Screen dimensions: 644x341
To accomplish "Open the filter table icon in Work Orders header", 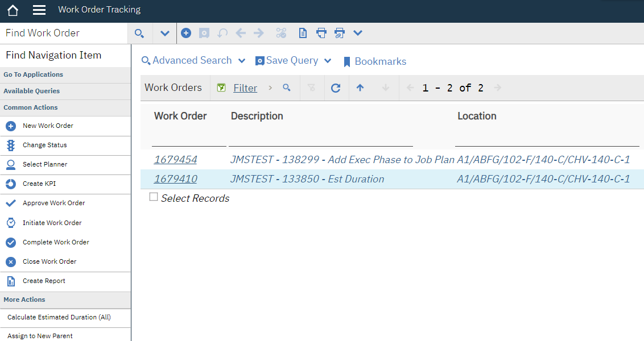I will (x=221, y=88).
